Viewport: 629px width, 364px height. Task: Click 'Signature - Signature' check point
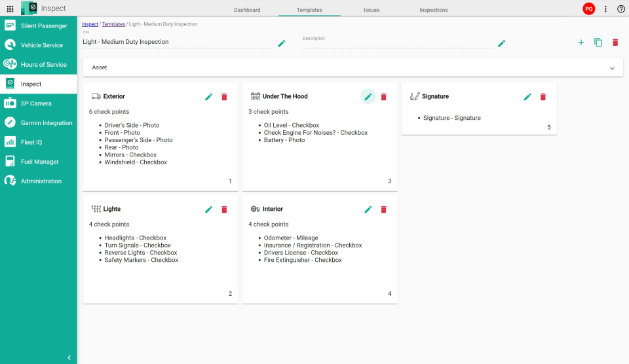(451, 118)
